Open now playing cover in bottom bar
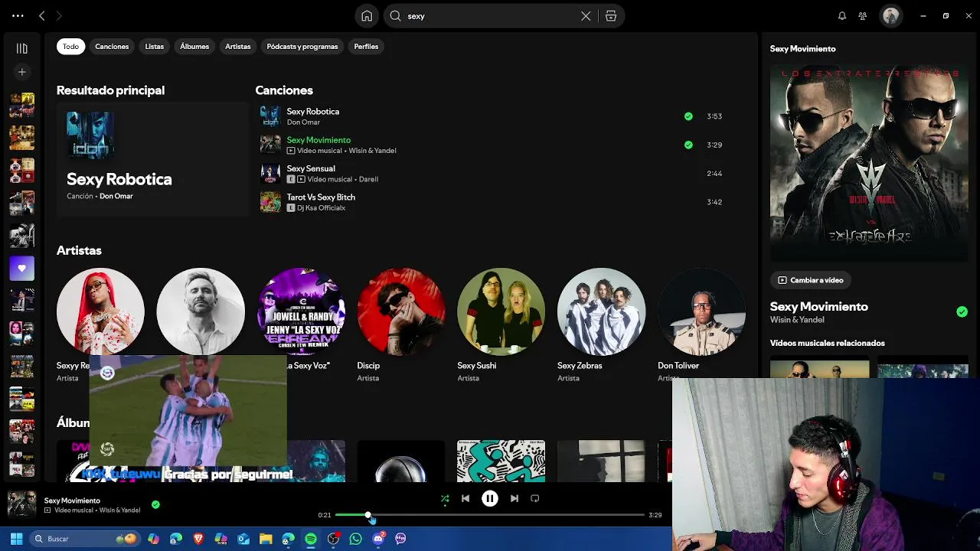The width and height of the screenshot is (980, 551). tap(21, 504)
